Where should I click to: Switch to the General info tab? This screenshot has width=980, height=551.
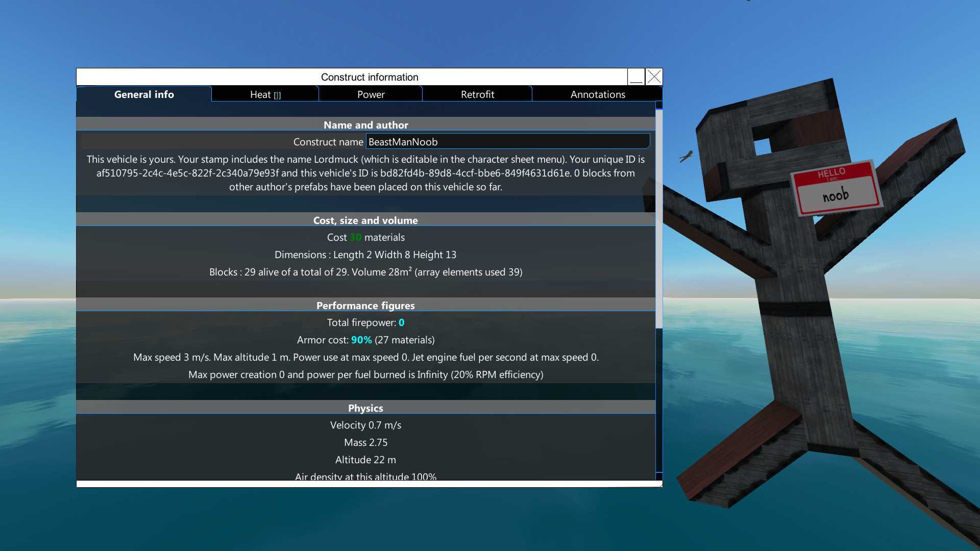(x=144, y=94)
